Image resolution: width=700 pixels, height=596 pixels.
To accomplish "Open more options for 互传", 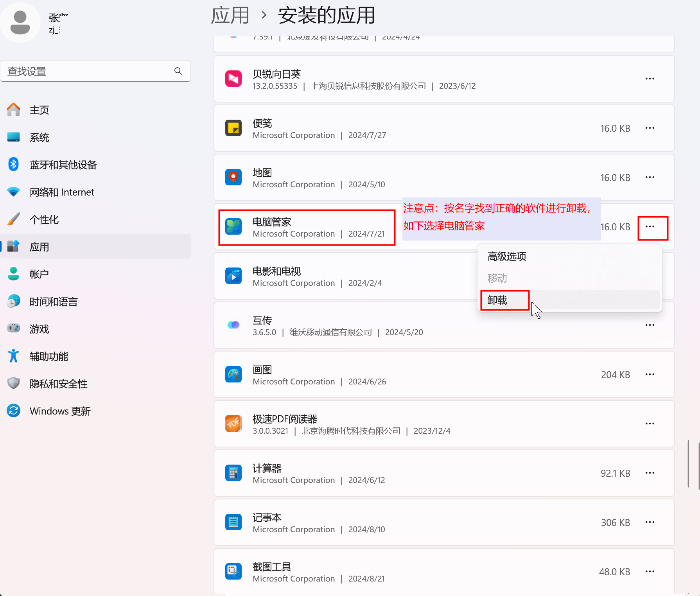I will [650, 325].
